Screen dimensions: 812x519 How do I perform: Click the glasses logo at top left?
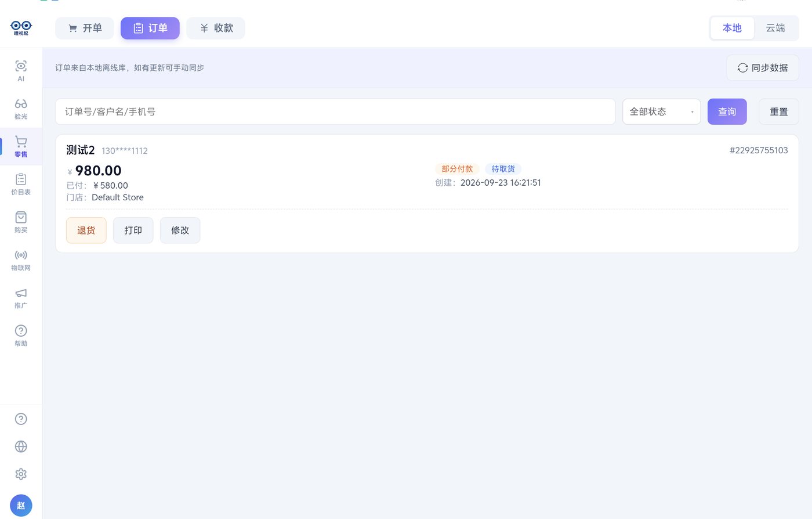pyautogui.click(x=21, y=27)
